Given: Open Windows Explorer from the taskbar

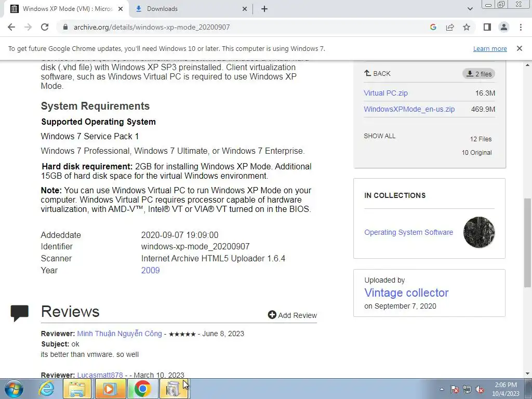Looking at the screenshot, I should click(77, 389).
